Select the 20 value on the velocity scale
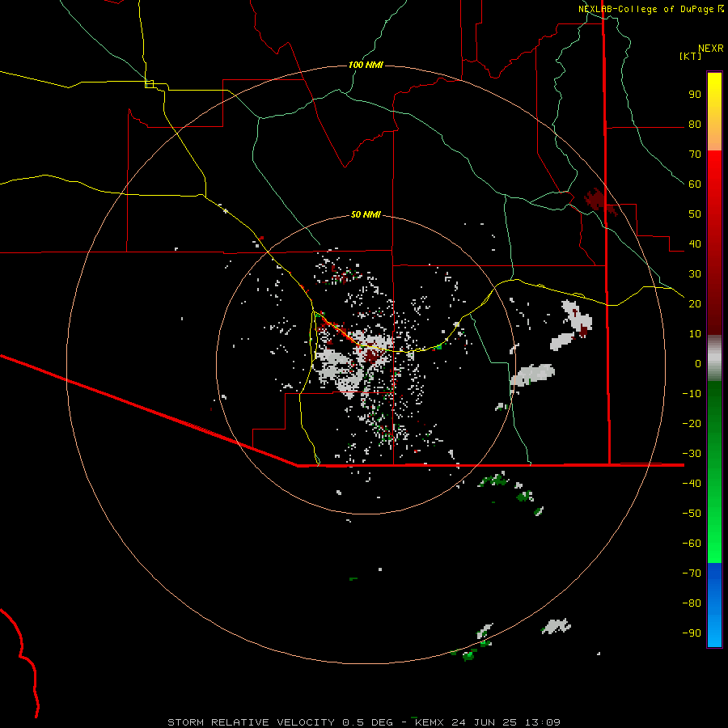The width and height of the screenshot is (728, 728). (x=695, y=304)
